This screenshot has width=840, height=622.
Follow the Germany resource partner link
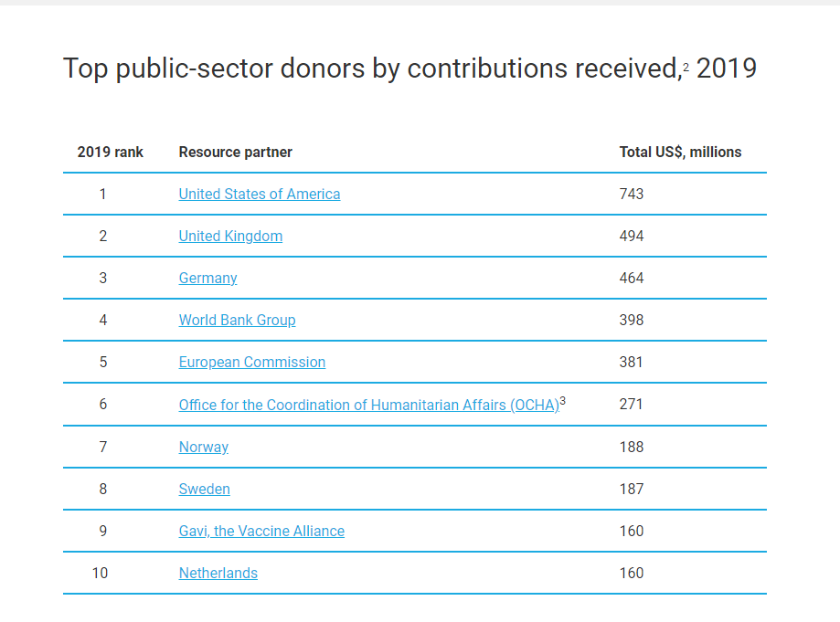(207, 279)
